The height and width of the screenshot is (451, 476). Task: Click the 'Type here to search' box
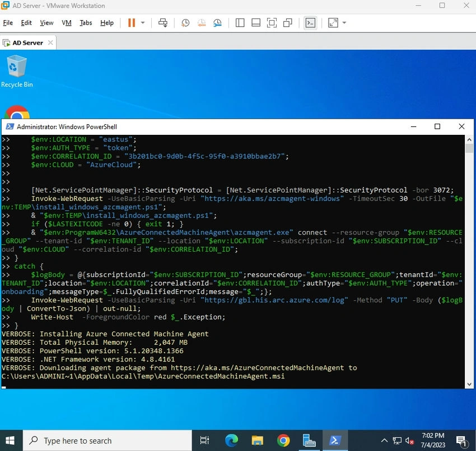click(107, 440)
